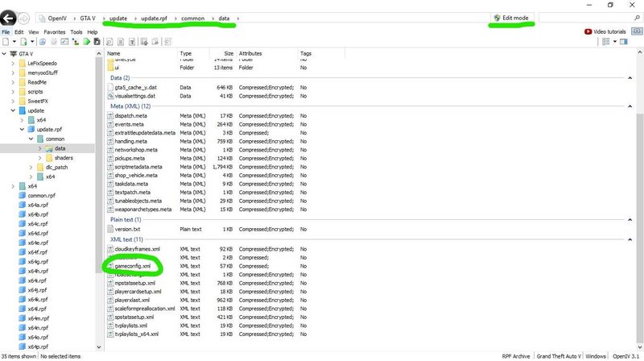Image resolution: width=644 pixels, height=361 pixels.
Task: Collapse the common tree node
Action: 31,139
